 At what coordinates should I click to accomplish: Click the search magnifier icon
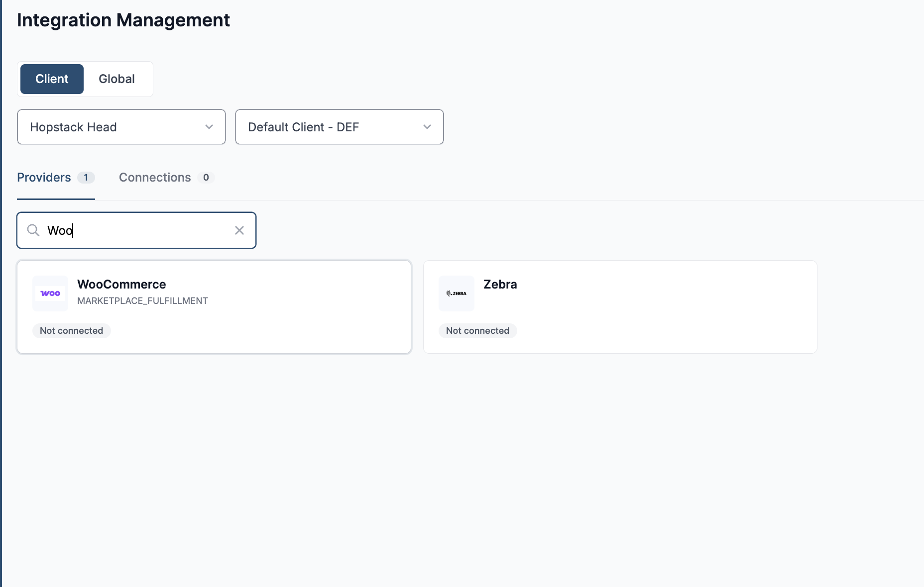click(33, 230)
